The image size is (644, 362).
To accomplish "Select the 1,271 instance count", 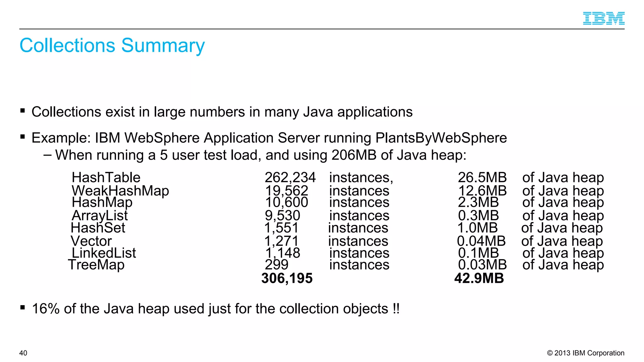I will pyautogui.click(x=281, y=241).
